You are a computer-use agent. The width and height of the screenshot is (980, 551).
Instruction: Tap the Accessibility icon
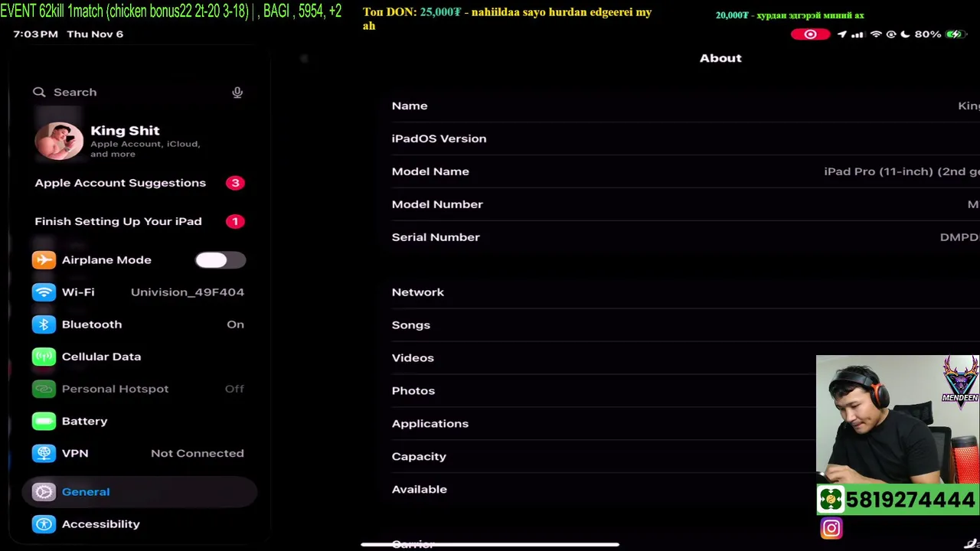(44, 524)
